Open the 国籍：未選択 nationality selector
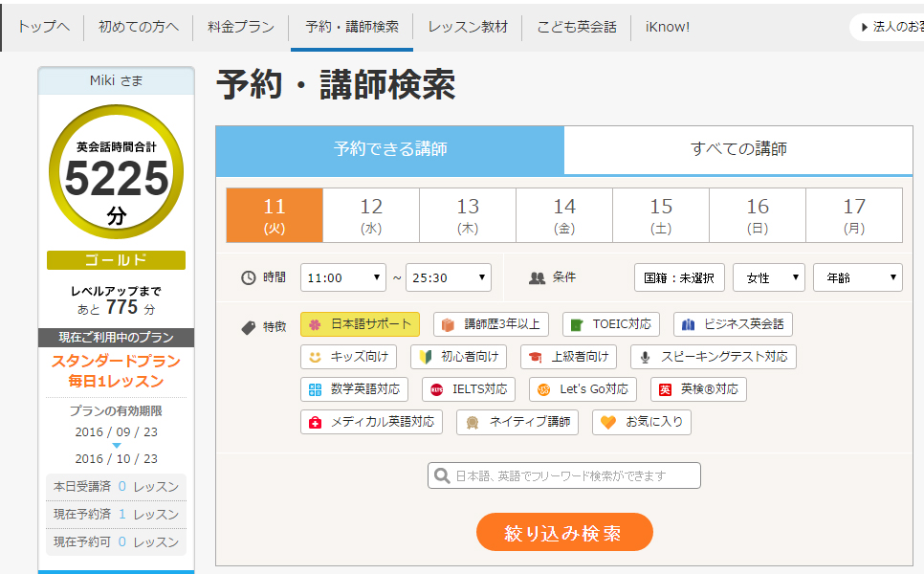924x574 pixels. point(679,277)
